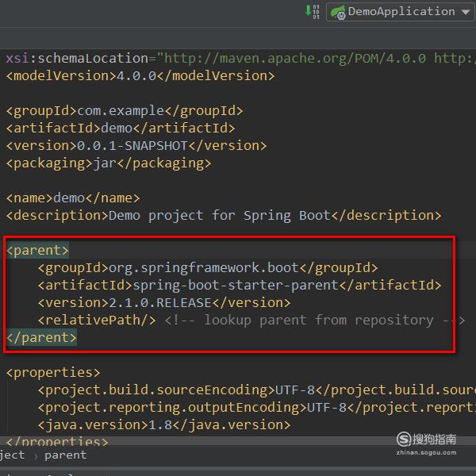Click the Spring Boot icon beside DemoApplication

[338, 13]
